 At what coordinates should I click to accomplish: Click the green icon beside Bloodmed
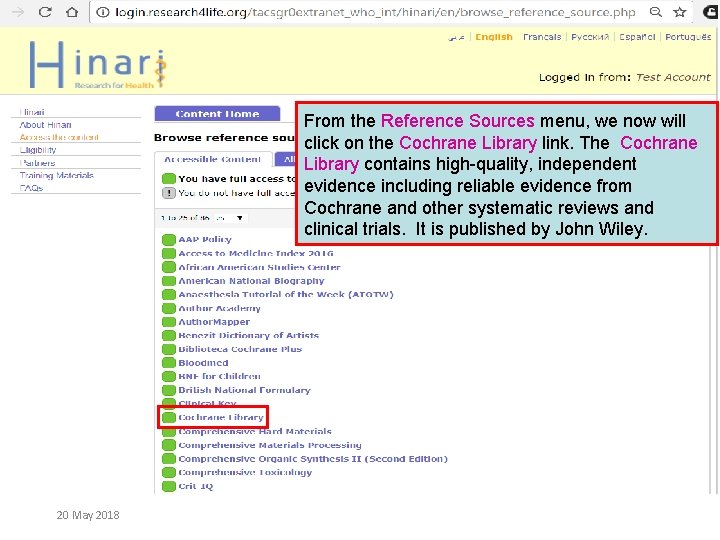click(x=169, y=363)
